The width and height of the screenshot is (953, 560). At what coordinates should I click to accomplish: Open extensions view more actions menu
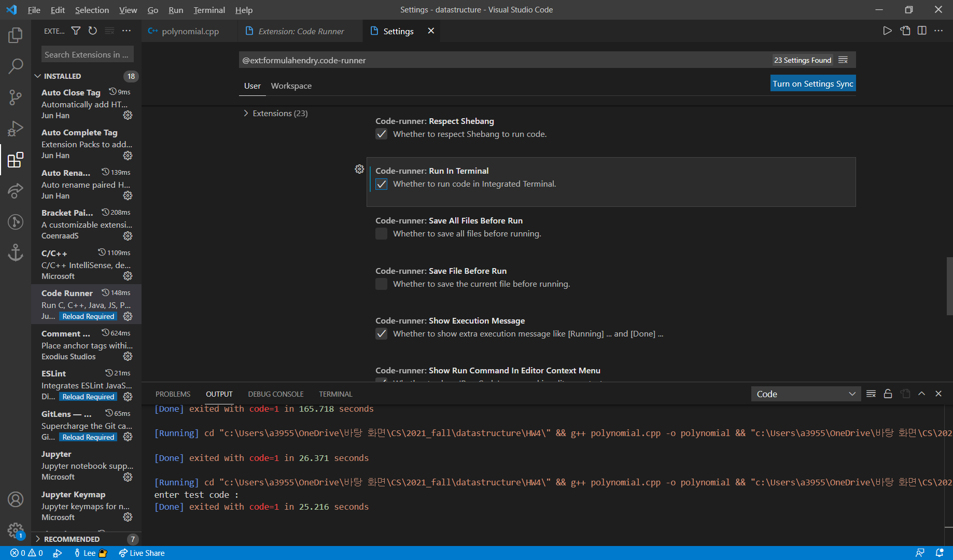coord(127,31)
